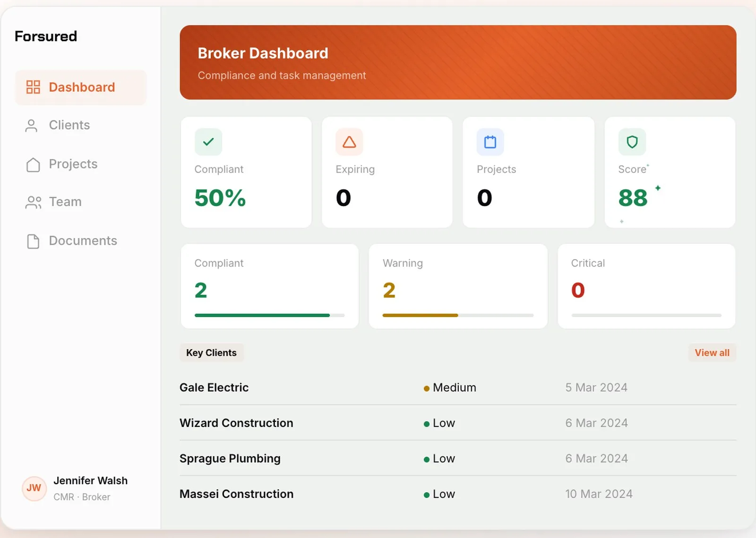Image resolution: width=756 pixels, height=538 pixels.
Task: Go to Projects in the sidebar
Action: point(81,164)
